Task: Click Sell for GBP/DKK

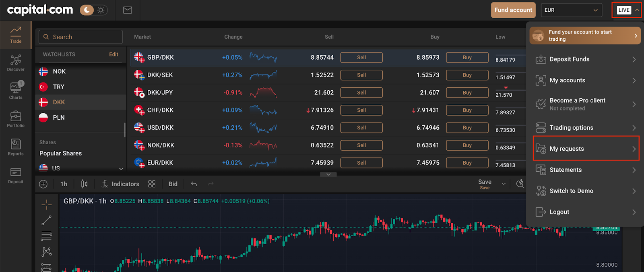Action: pyautogui.click(x=361, y=58)
